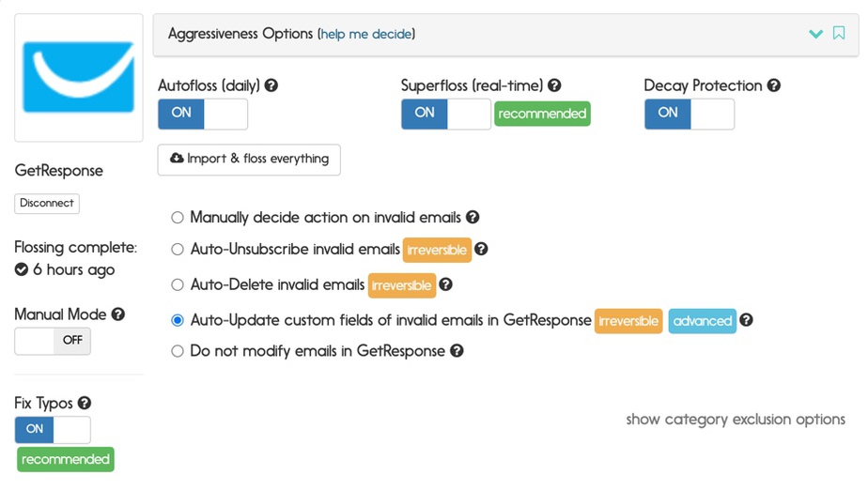Select Do not modify emails in GetResponse

click(178, 351)
